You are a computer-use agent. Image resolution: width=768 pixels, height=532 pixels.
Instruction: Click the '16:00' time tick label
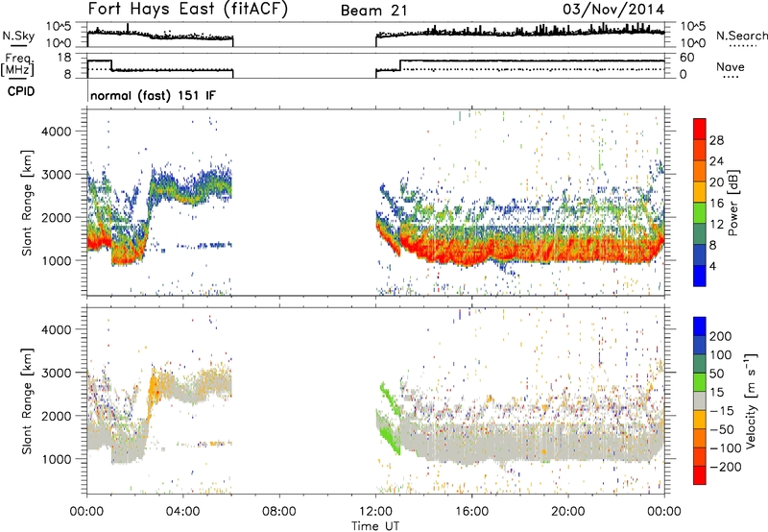click(x=471, y=512)
